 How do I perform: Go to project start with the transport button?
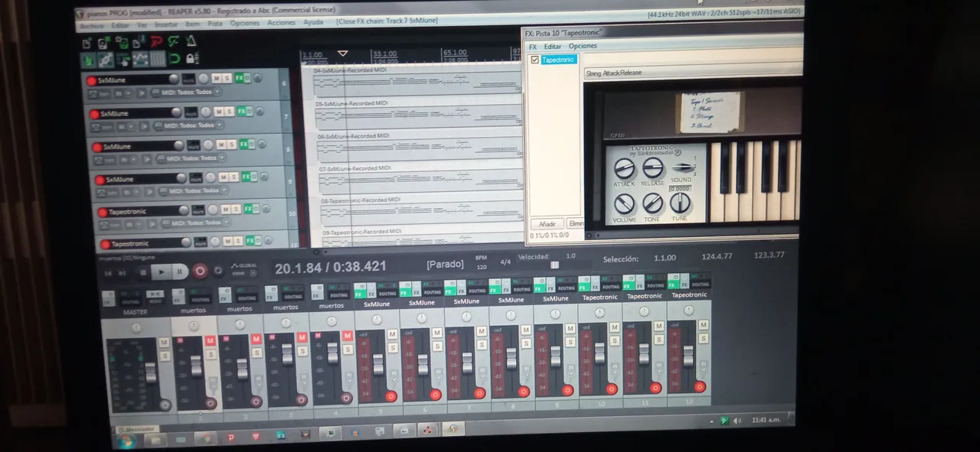(108, 273)
